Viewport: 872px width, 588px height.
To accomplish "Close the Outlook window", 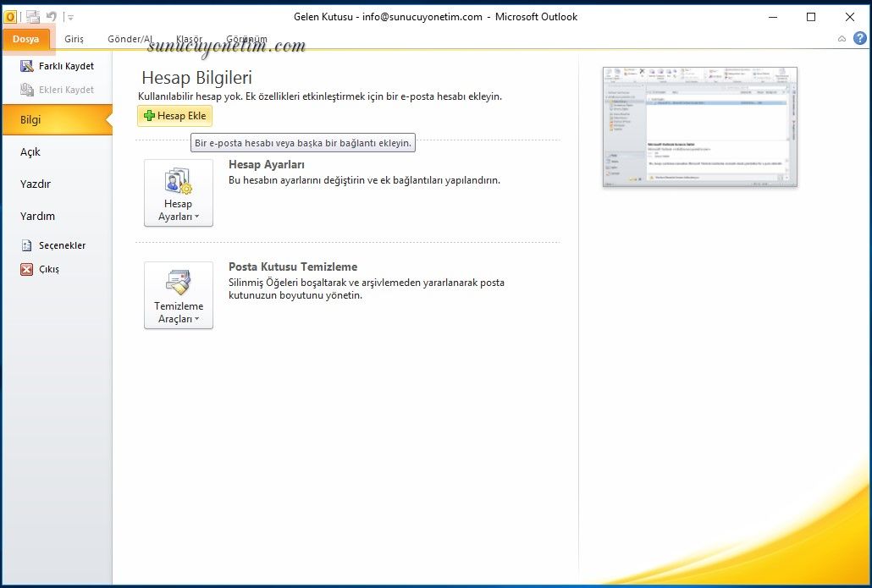I will (x=850, y=17).
